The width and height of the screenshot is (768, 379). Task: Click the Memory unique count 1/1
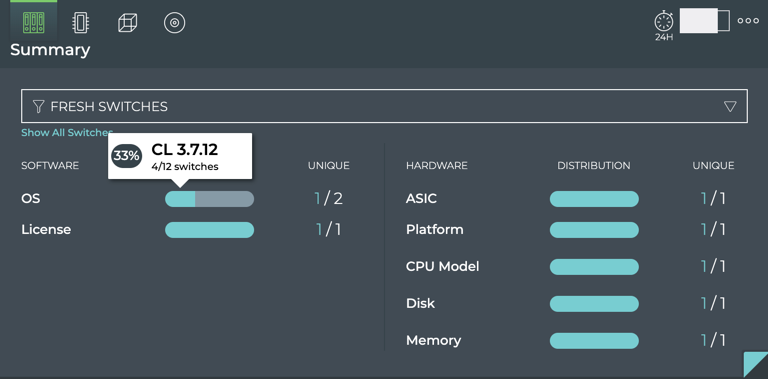point(713,340)
